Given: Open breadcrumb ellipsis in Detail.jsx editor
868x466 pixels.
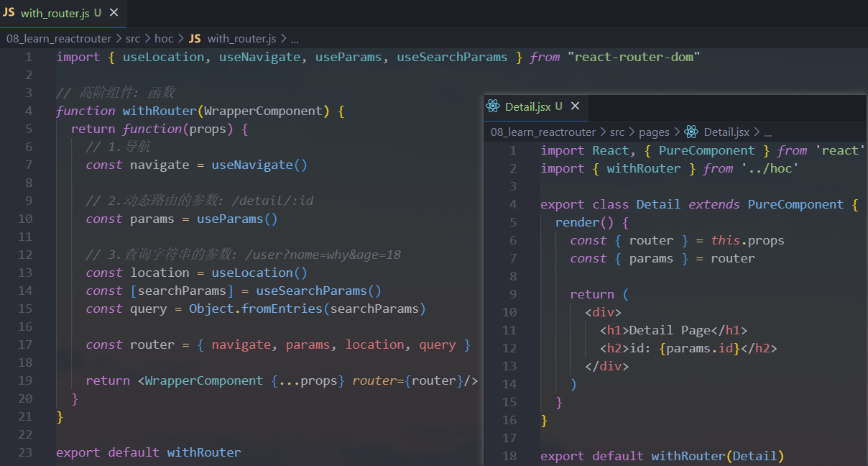Looking at the screenshot, I should click(x=767, y=132).
